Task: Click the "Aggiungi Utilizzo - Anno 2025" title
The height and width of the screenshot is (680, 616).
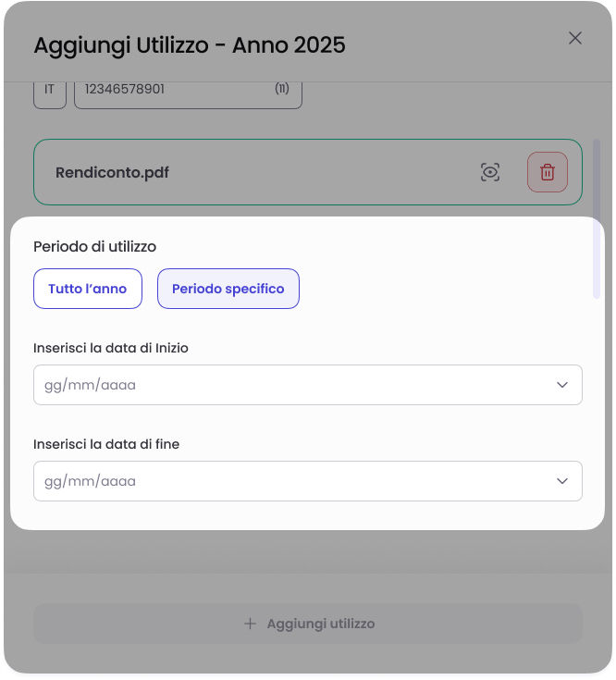Action: coord(190,44)
